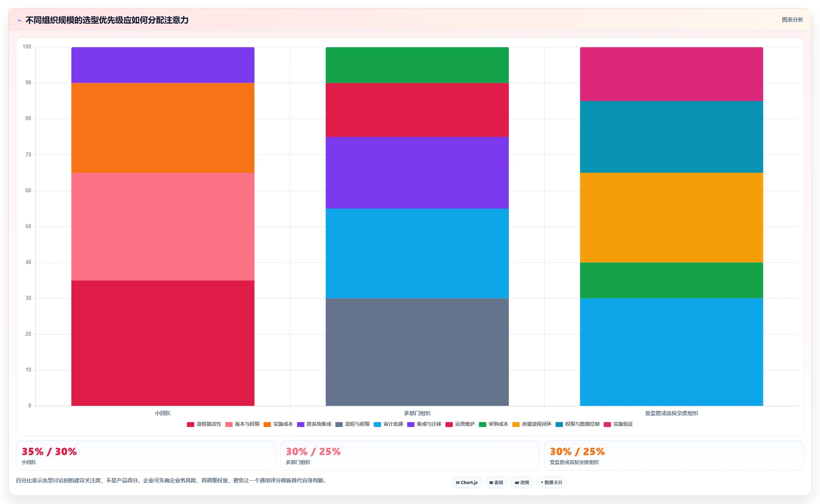
Task: Select the 数据卡片 tag chip
Action: pyautogui.click(x=552, y=482)
